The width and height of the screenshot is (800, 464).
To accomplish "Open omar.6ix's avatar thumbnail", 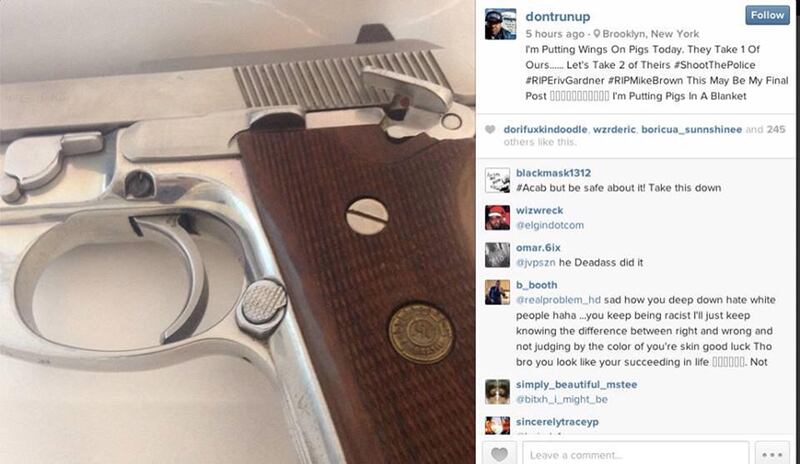I will pyautogui.click(x=497, y=255).
